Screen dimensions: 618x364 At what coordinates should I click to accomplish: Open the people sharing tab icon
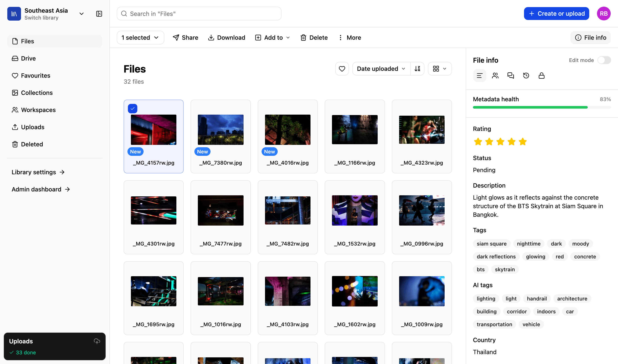[495, 76]
